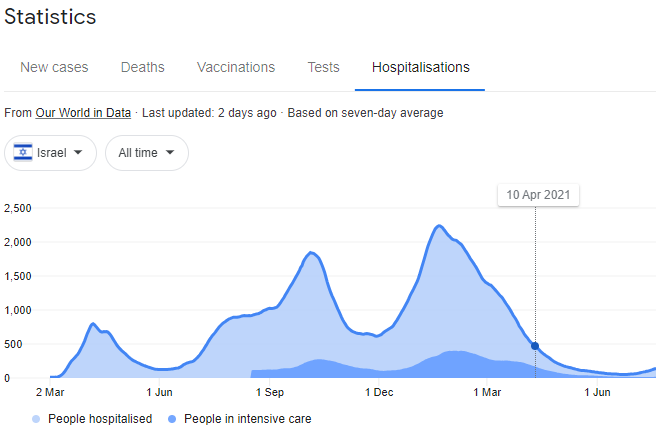
Task: Click the People hospitalised legend label
Action: coord(98,419)
